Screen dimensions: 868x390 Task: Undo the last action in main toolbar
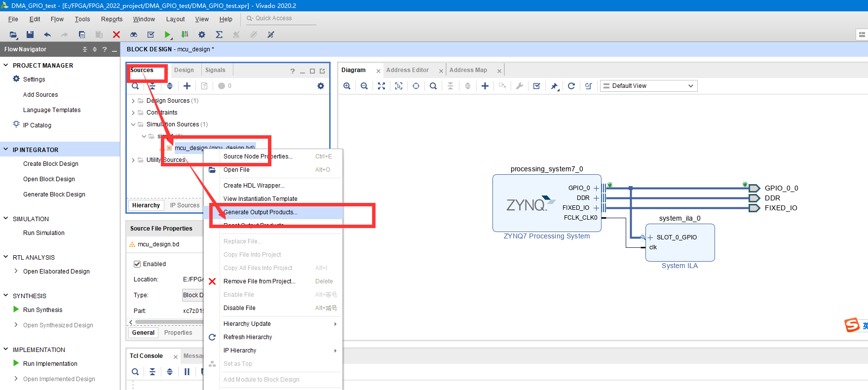point(47,35)
